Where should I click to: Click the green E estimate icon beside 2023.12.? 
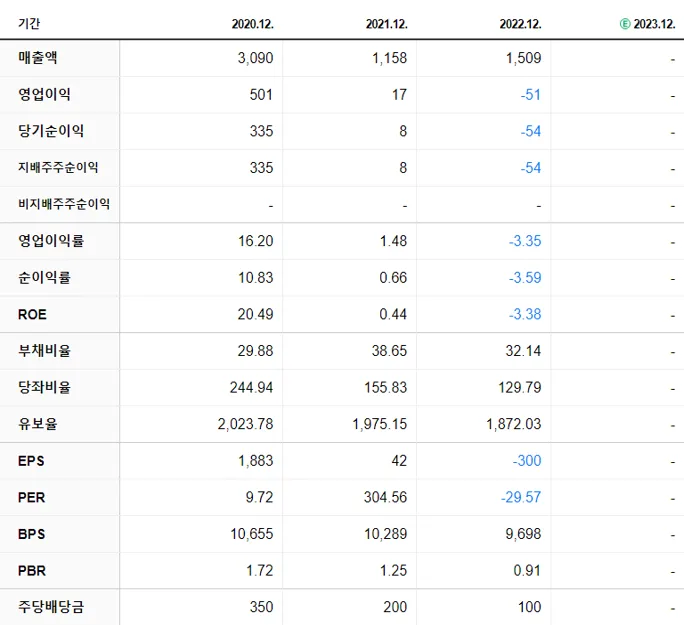[x=625, y=24]
